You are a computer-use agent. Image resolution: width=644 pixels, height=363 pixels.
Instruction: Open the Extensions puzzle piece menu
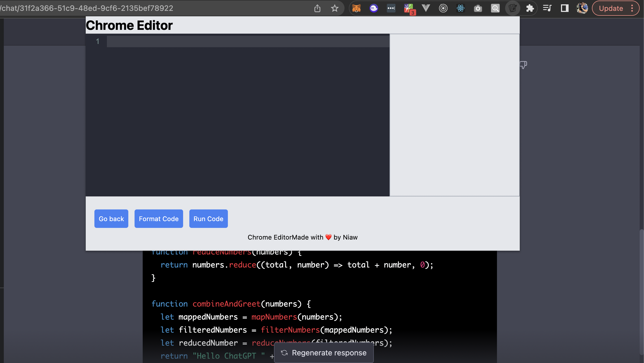[530, 8]
